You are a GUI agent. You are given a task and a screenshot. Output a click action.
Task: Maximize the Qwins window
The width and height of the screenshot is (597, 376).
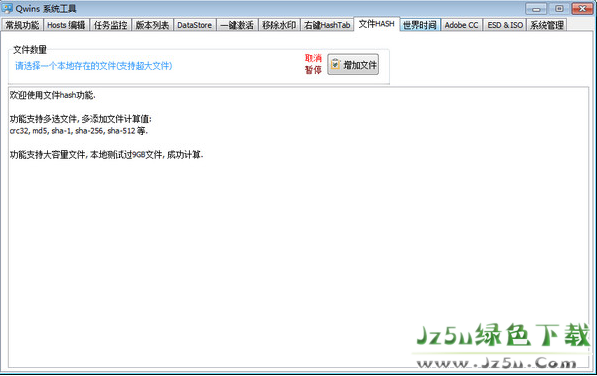tap(559, 8)
